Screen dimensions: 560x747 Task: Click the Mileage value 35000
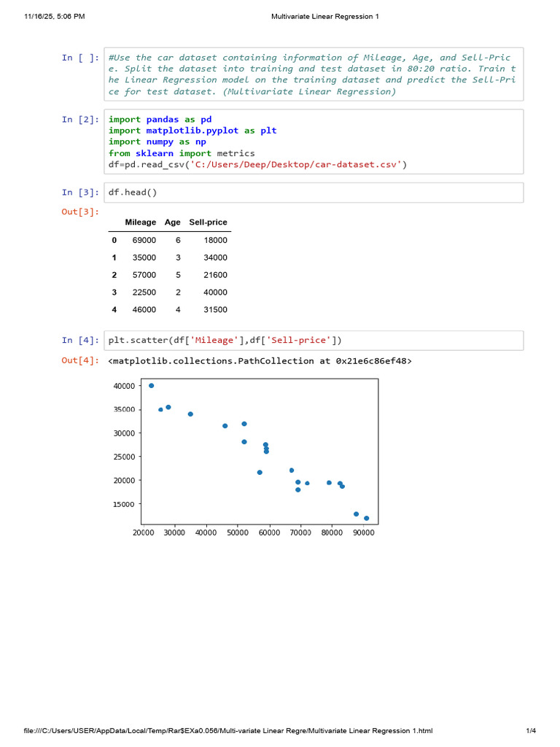point(144,258)
